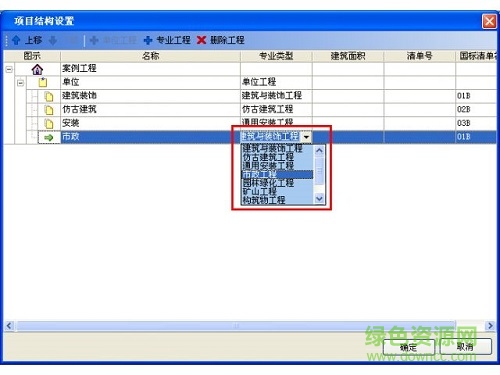Click the greyed-out move-down arrow
Viewport: 500px width, 375px height.
point(53,40)
